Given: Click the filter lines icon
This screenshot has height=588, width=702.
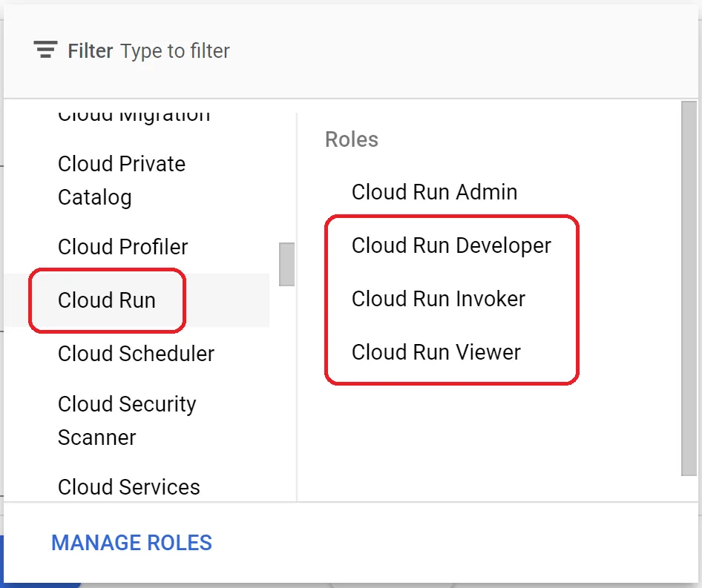Looking at the screenshot, I should coord(46,50).
